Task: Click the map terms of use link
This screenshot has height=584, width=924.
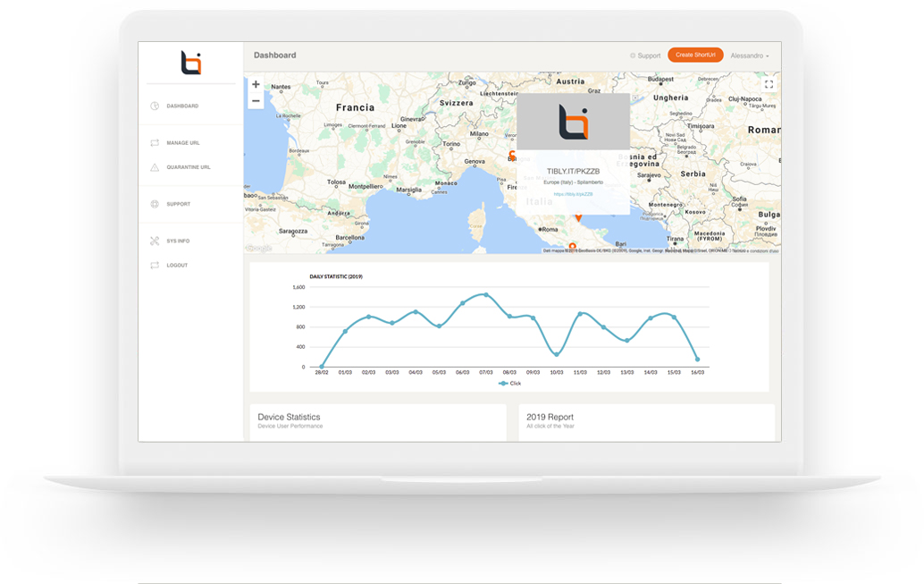Action: tap(755, 251)
